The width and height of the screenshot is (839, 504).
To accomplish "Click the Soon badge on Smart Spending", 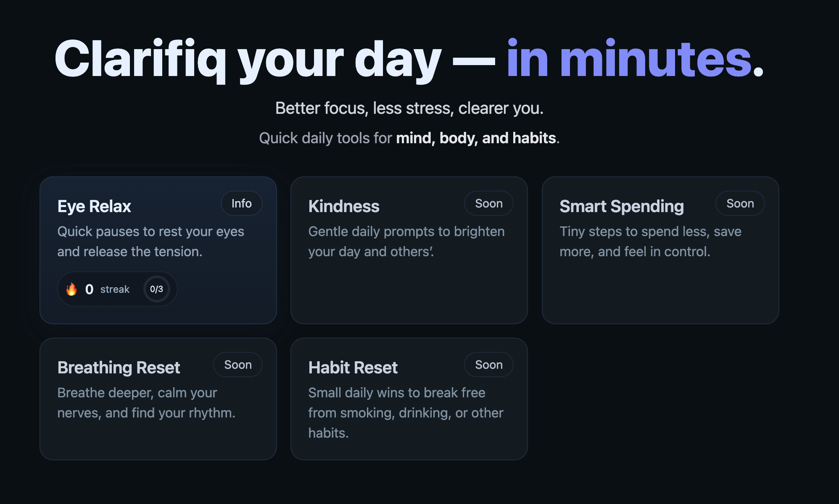I will pos(740,204).
